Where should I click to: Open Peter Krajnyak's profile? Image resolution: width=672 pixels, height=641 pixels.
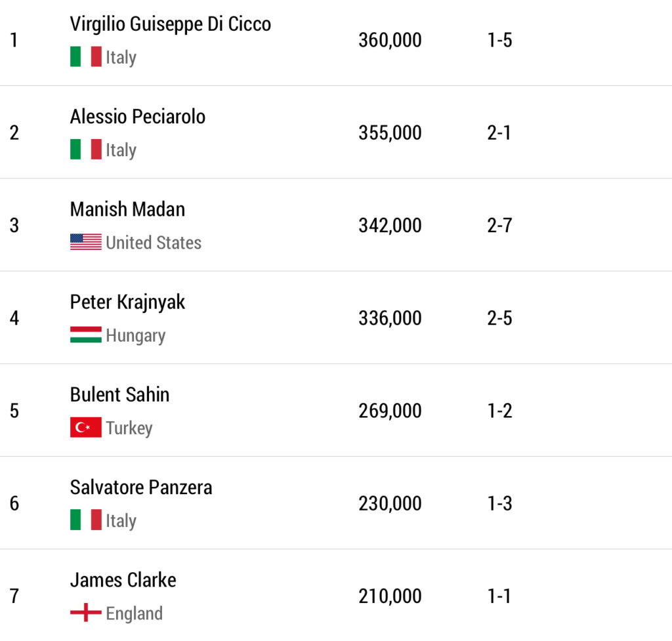(x=127, y=302)
